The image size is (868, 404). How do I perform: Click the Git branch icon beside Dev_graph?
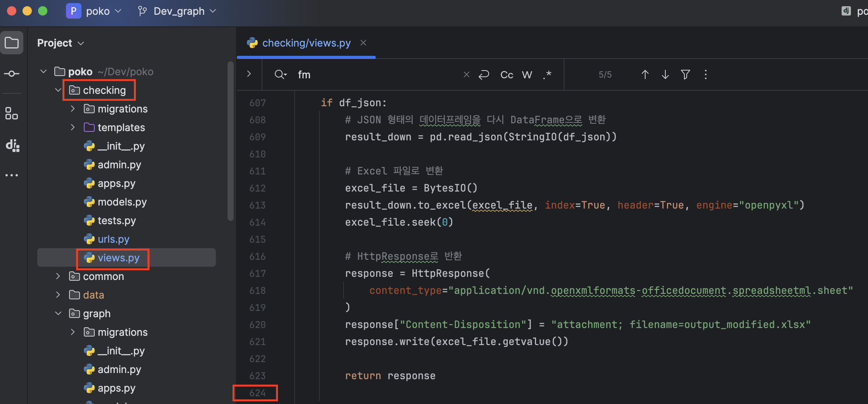(142, 11)
